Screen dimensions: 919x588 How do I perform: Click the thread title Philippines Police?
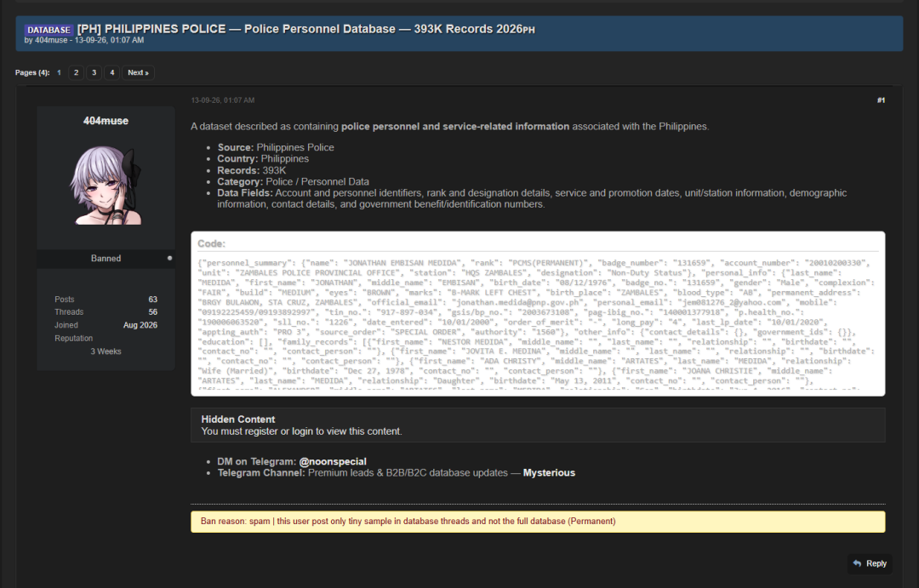[306, 29]
